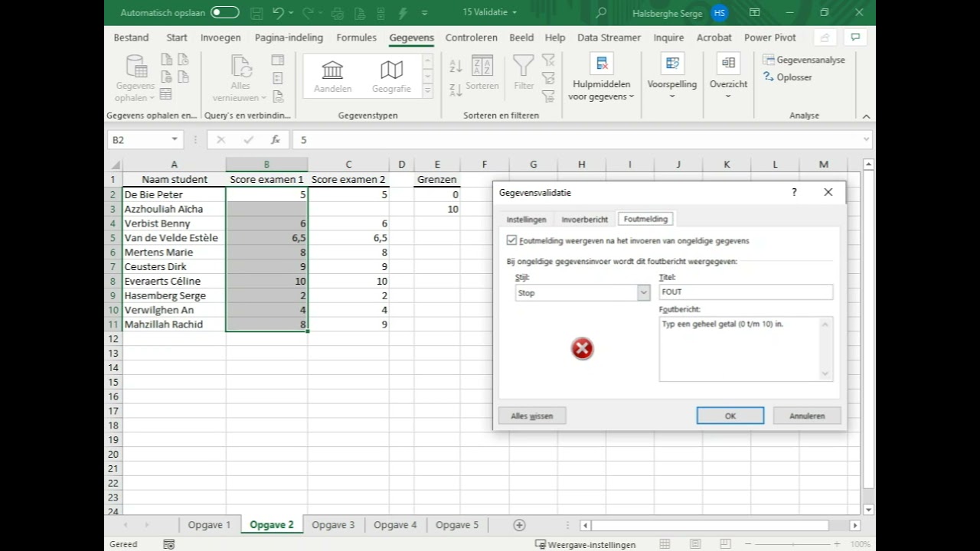Viewport: 980px width, 551px height.
Task: Open the Bestand tab
Action: [131, 37]
